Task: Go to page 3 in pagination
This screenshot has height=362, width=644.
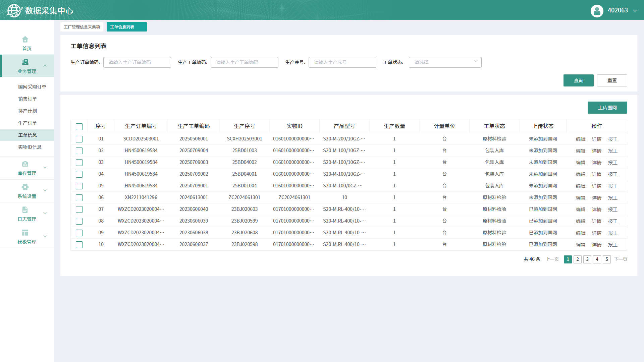Action: (x=587, y=259)
